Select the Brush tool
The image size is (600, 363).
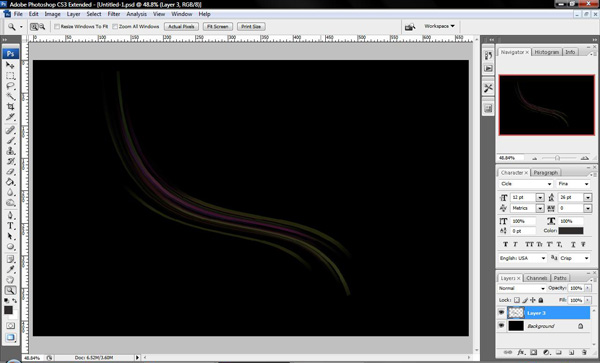tap(10, 140)
